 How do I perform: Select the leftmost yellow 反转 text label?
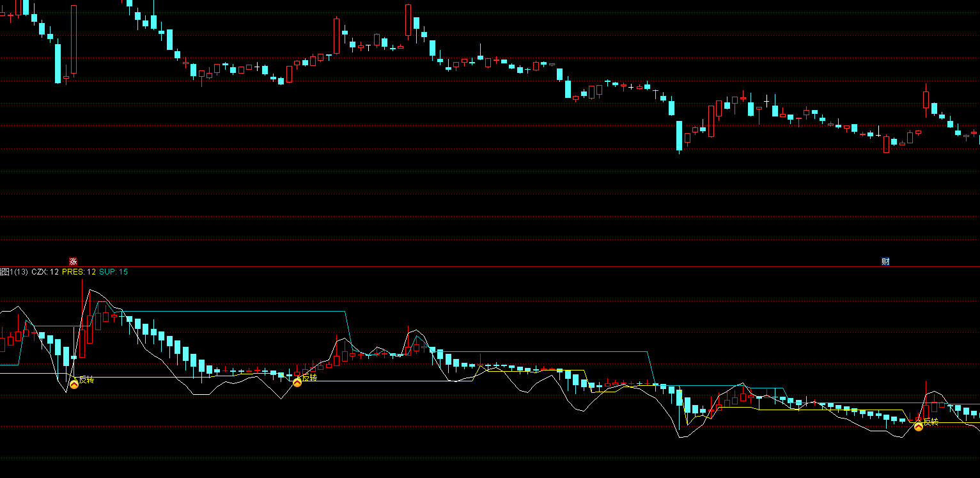coord(86,379)
